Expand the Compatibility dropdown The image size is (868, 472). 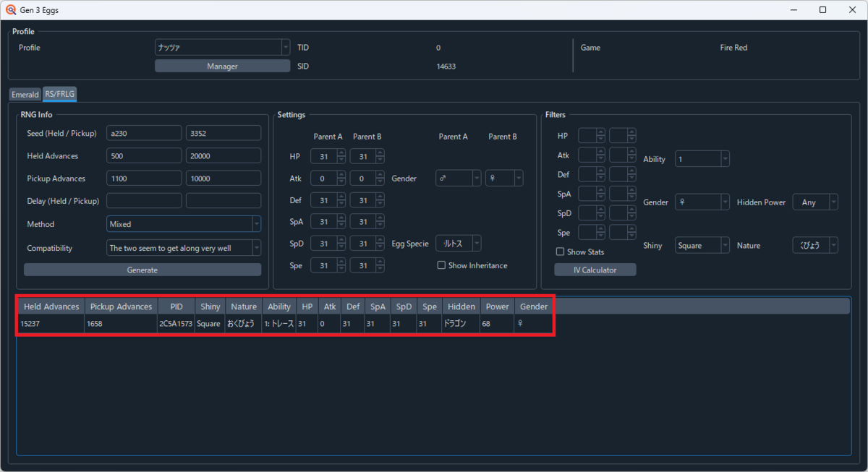coord(184,248)
